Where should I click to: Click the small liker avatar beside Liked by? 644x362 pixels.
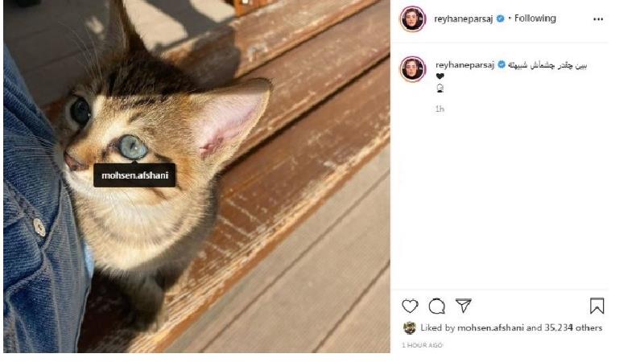pos(409,327)
